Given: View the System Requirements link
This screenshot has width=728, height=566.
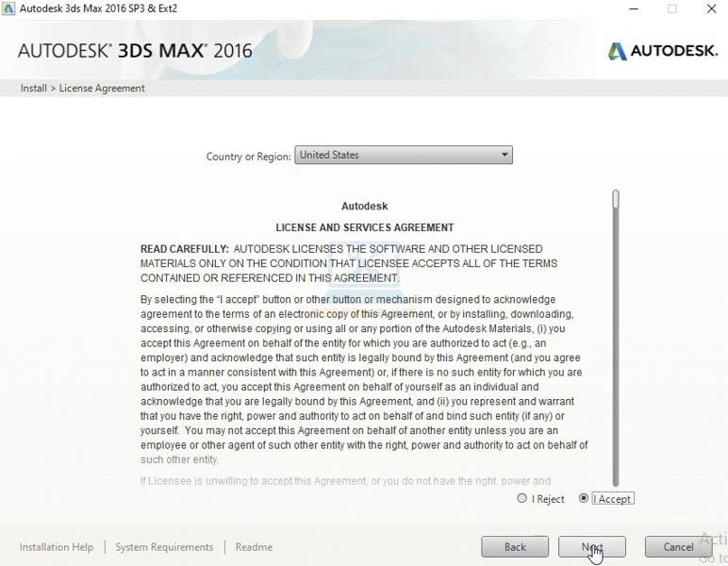Looking at the screenshot, I should [164, 547].
